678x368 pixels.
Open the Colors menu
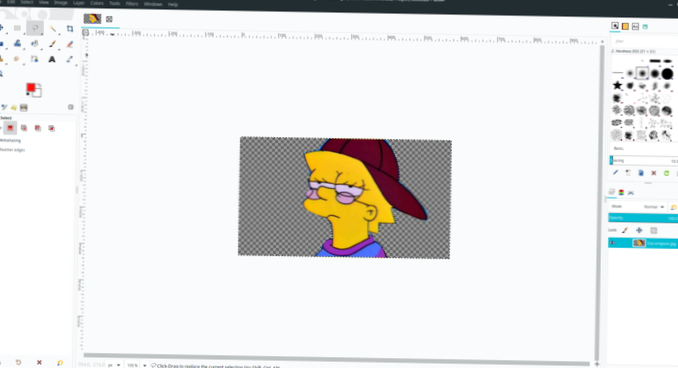click(97, 3)
